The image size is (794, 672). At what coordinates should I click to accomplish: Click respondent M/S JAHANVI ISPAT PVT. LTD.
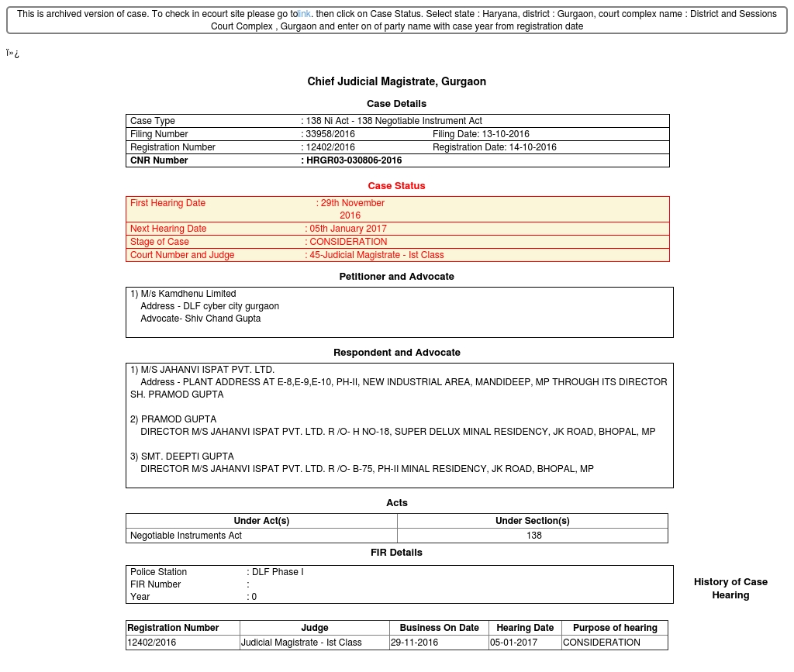pos(207,370)
